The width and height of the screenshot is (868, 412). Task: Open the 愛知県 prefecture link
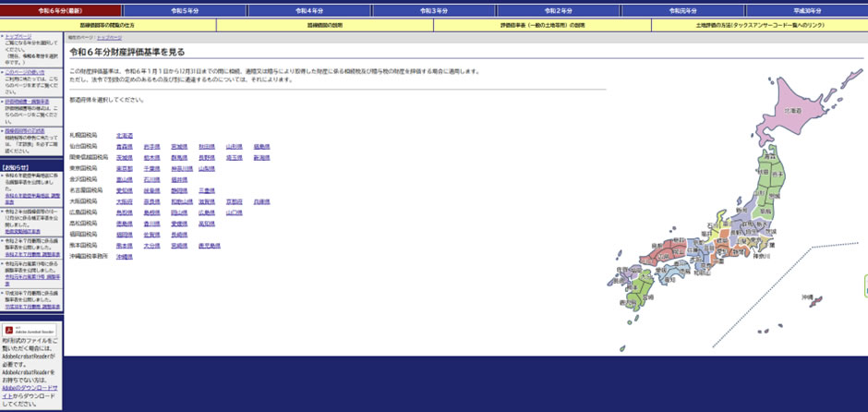tap(124, 190)
